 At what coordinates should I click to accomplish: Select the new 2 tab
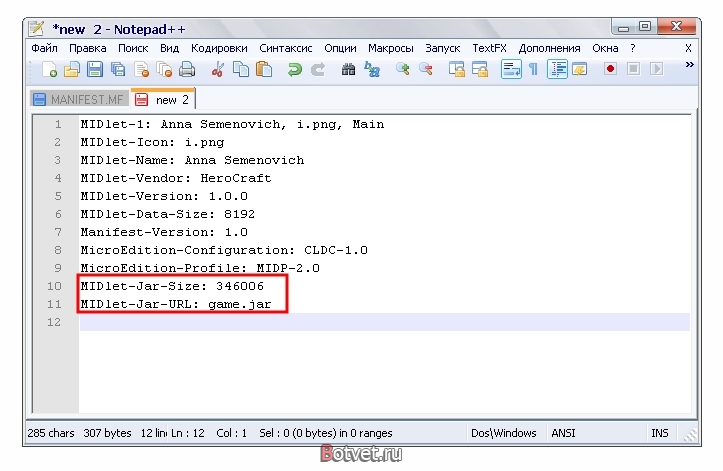pos(164,99)
